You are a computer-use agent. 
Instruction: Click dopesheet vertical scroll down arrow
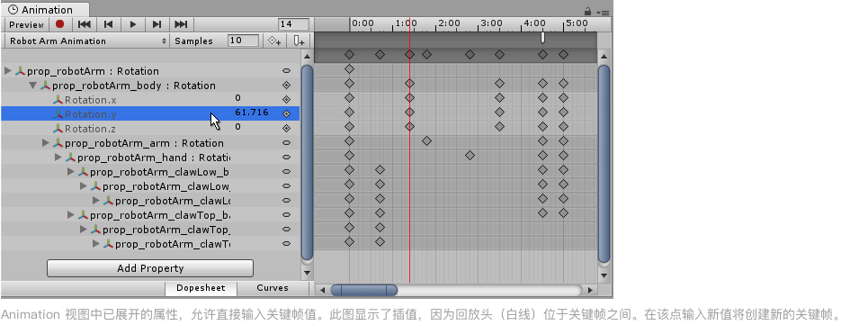point(604,275)
